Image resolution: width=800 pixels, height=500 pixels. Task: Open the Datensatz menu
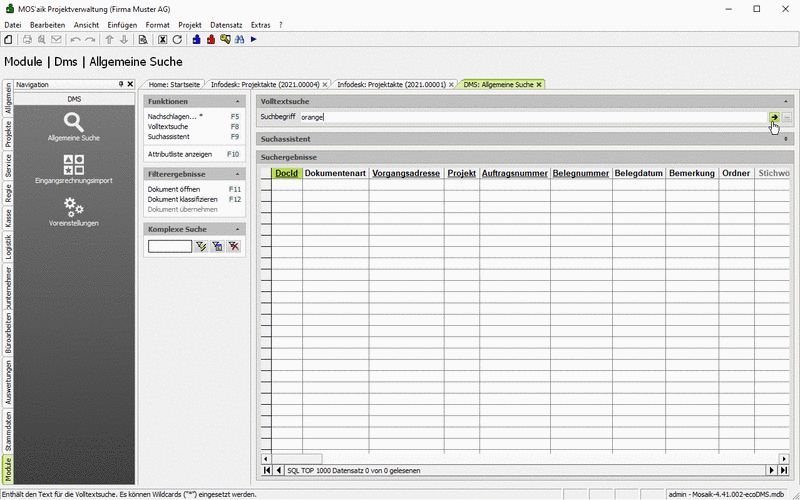tap(224, 24)
